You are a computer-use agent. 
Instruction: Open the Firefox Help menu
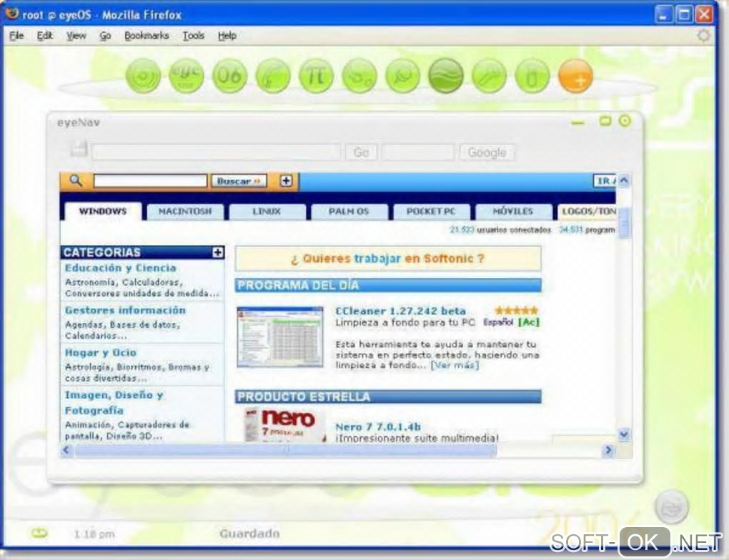227,36
